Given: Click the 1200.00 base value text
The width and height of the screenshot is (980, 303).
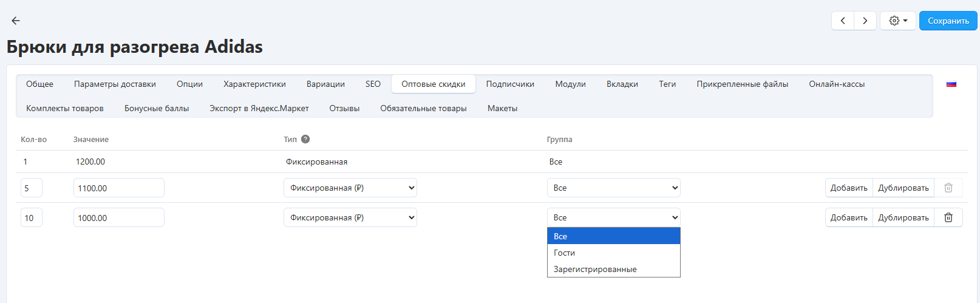Looking at the screenshot, I should pyautogui.click(x=90, y=162).
